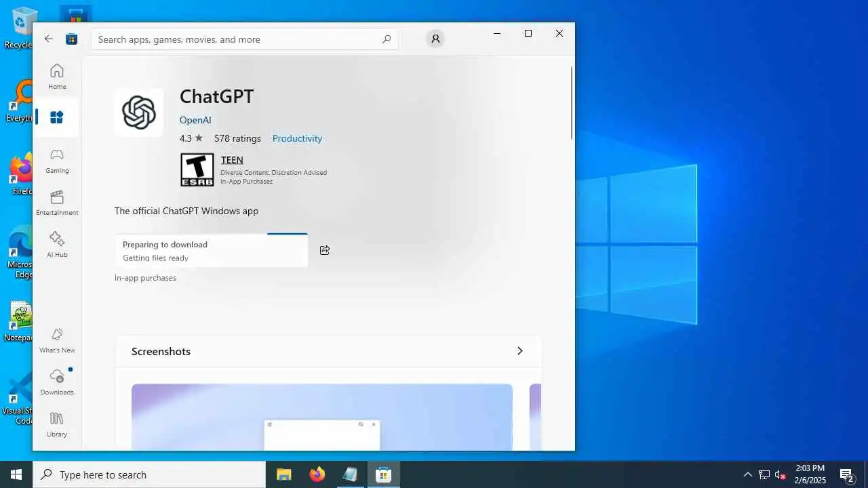
Task: Click the Store page vertical scrollbar
Action: pos(572,103)
